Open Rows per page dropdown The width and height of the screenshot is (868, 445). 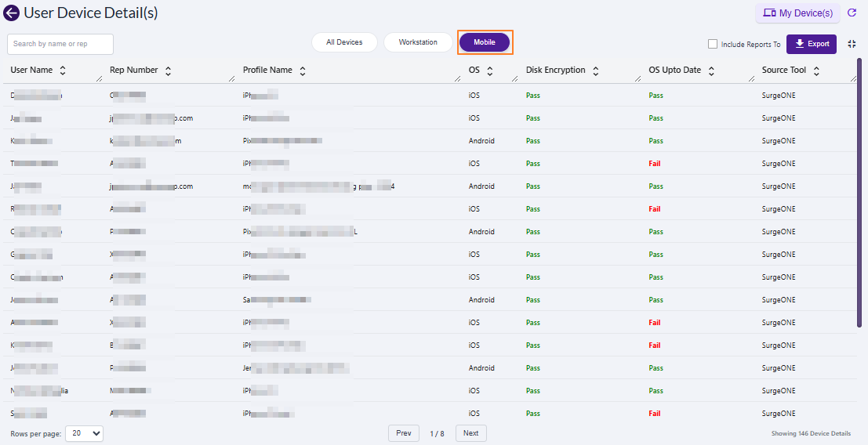84,433
